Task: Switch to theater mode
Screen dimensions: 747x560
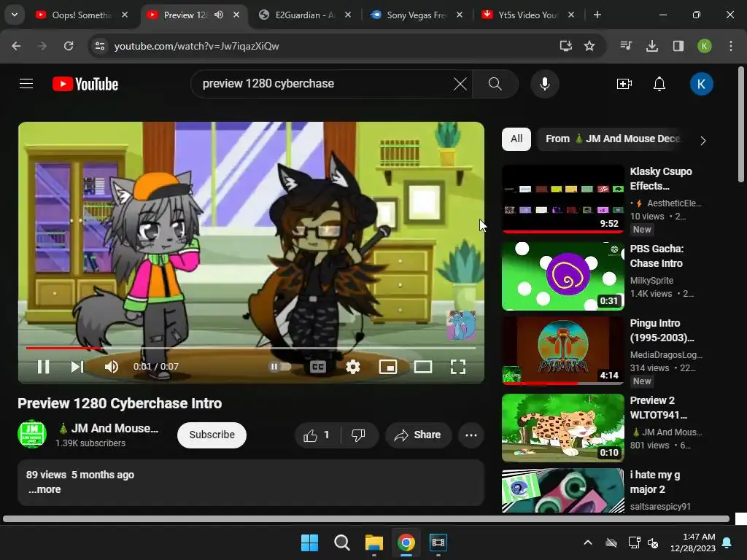Action: tap(423, 367)
